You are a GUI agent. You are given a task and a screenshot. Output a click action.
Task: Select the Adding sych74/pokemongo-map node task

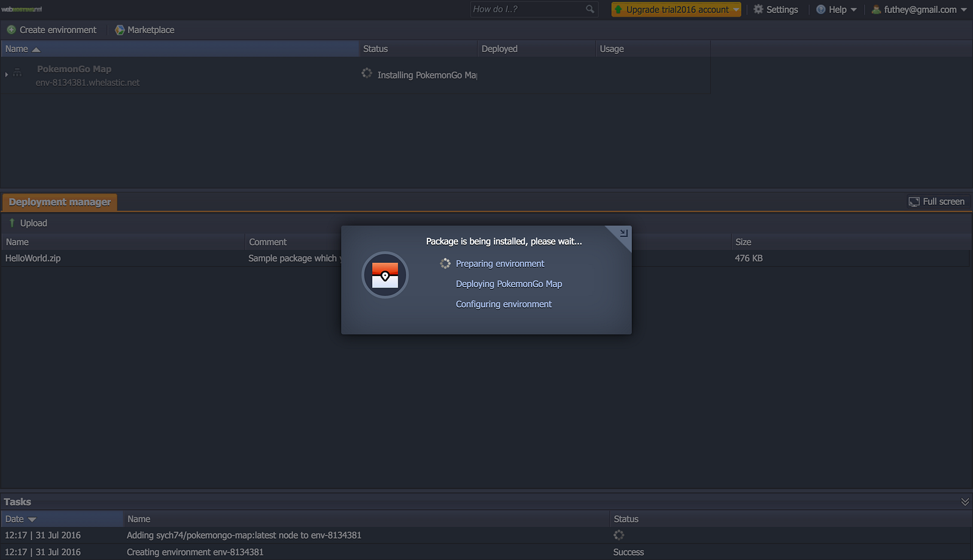[485, 535]
